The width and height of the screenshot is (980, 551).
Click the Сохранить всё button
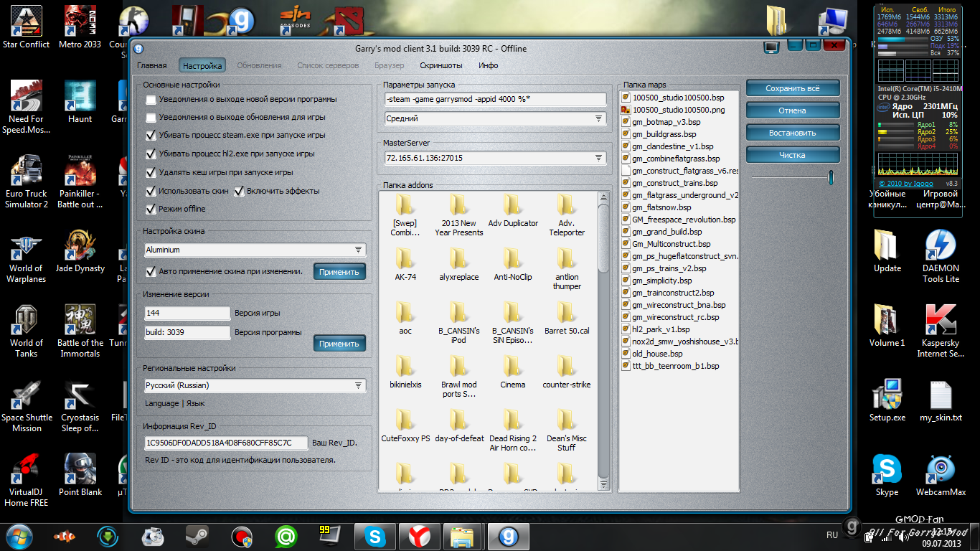pyautogui.click(x=792, y=88)
